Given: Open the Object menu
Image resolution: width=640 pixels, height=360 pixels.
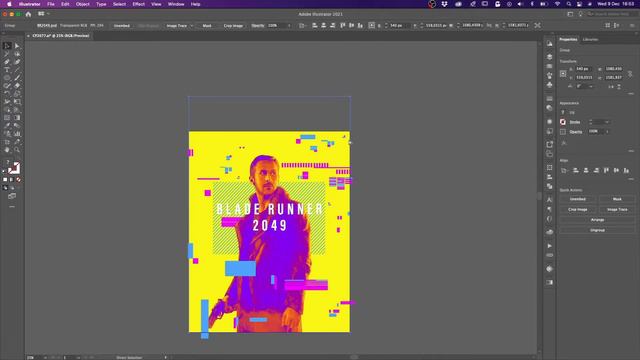Looking at the screenshot, I should pos(82,4).
